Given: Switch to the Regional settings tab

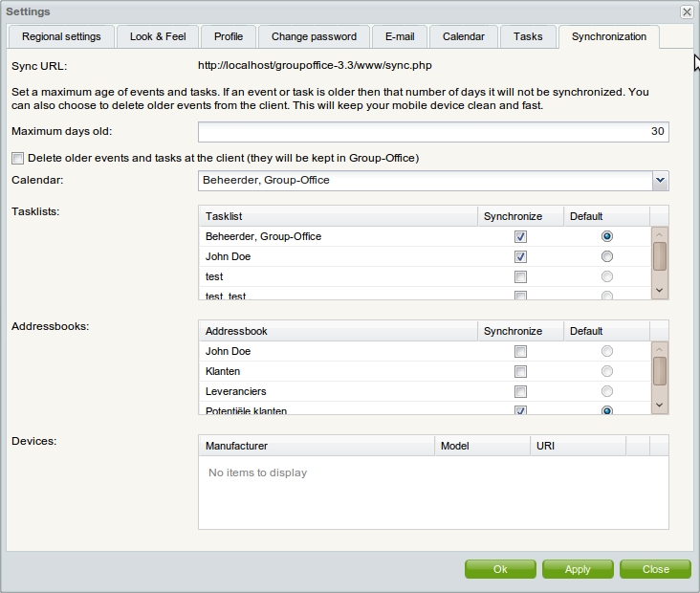Looking at the screenshot, I should point(61,36).
